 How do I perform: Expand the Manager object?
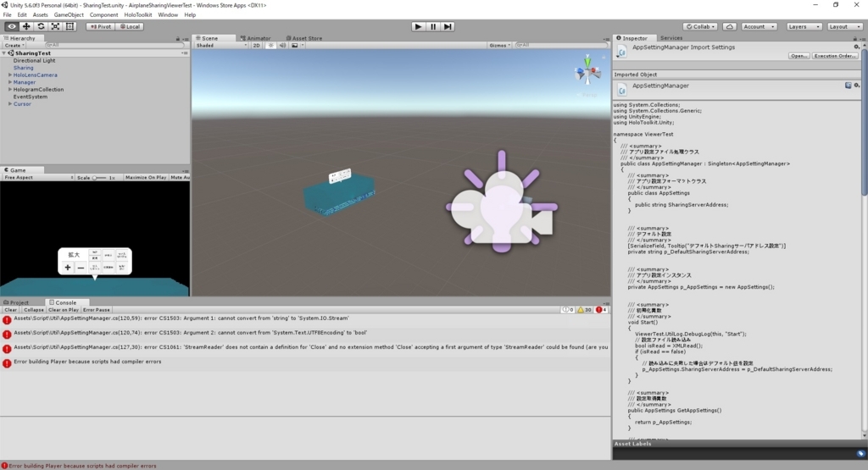pyautogui.click(x=10, y=82)
